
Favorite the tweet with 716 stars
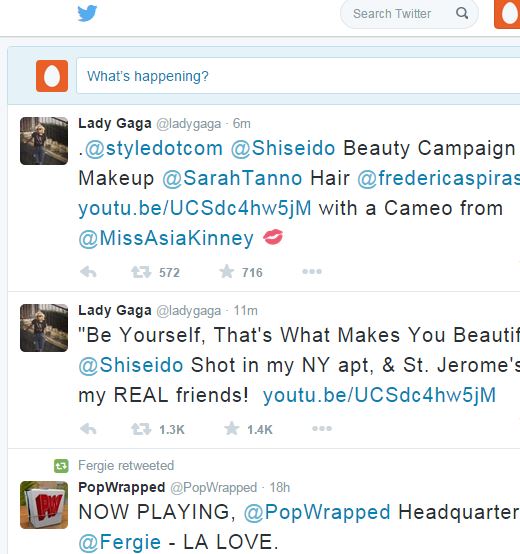(226, 272)
